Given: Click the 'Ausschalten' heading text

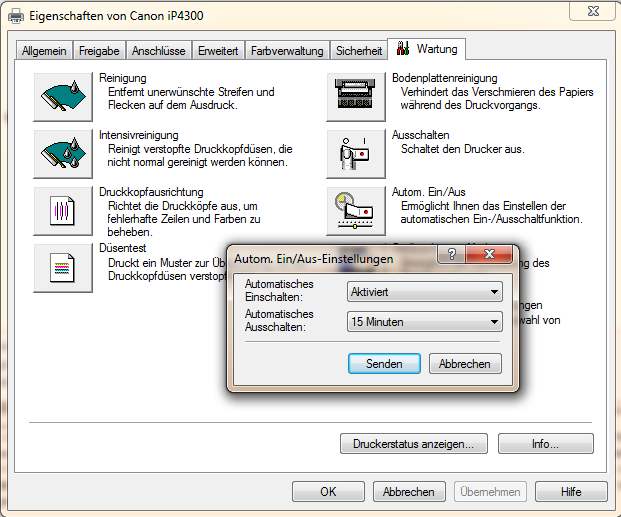Looking at the screenshot, I should 420,135.
